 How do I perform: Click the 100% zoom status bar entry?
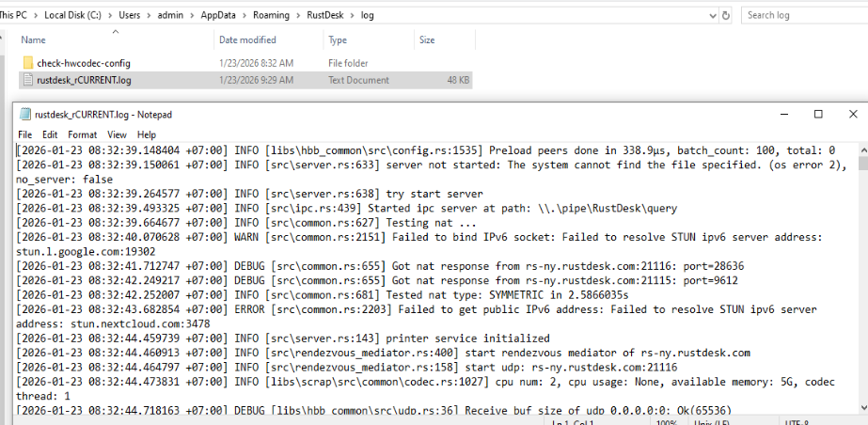click(667, 423)
